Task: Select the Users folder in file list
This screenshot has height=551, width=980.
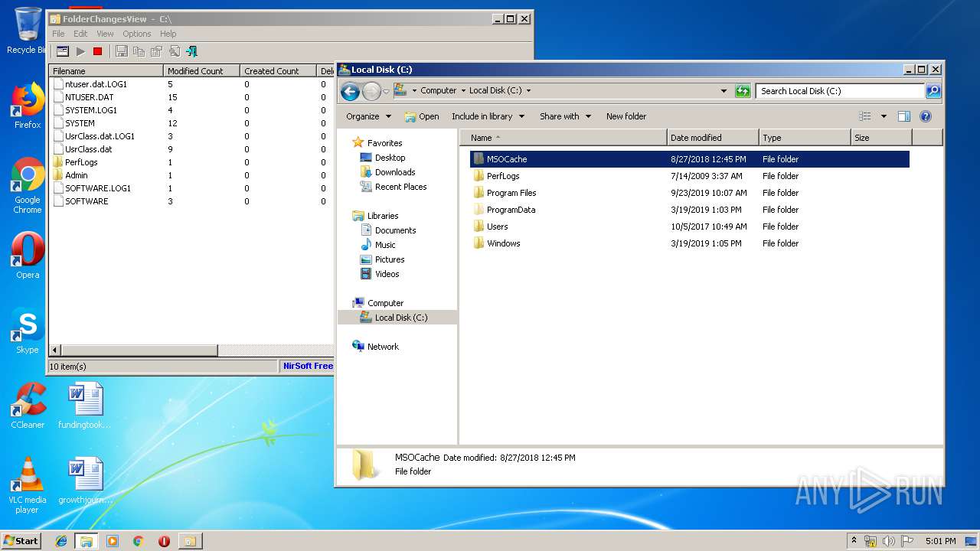Action: click(497, 227)
